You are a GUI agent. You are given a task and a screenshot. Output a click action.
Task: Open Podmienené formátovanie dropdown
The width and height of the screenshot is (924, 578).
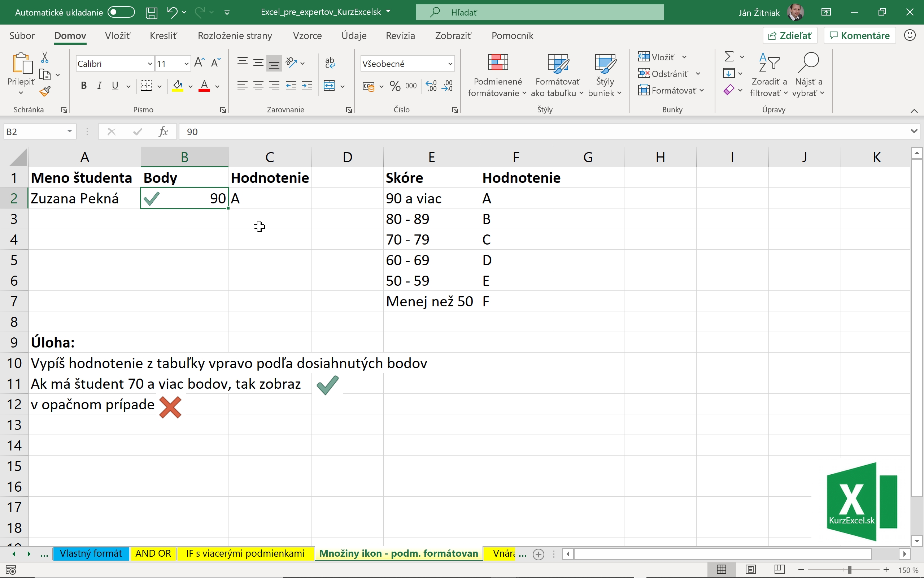(x=497, y=76)
